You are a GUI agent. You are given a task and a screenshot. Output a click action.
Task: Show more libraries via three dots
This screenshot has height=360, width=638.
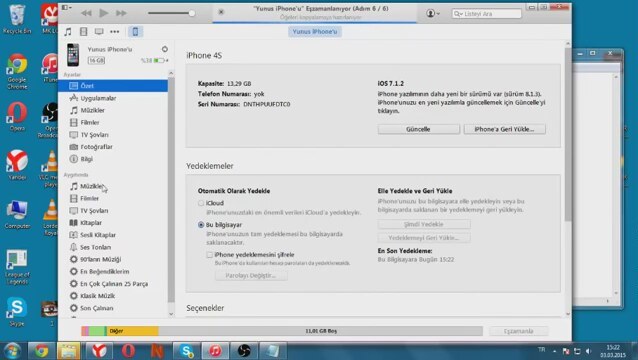(x=115, y=31)
